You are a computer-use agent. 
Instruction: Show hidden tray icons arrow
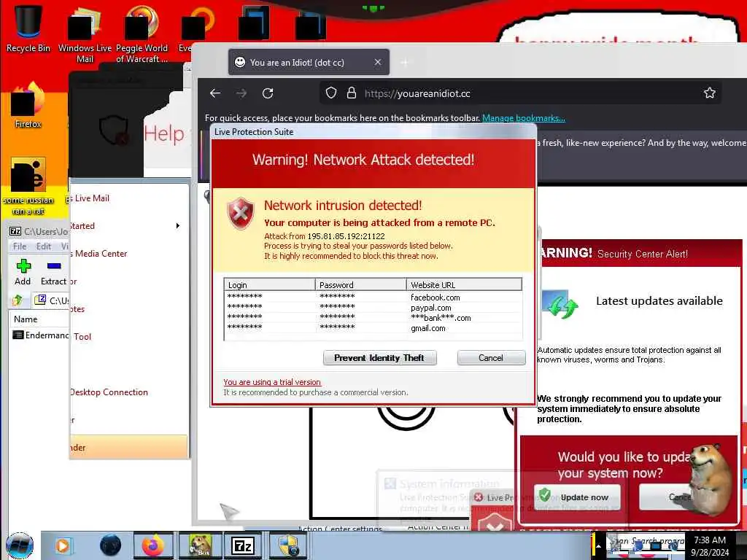[598, 546]
